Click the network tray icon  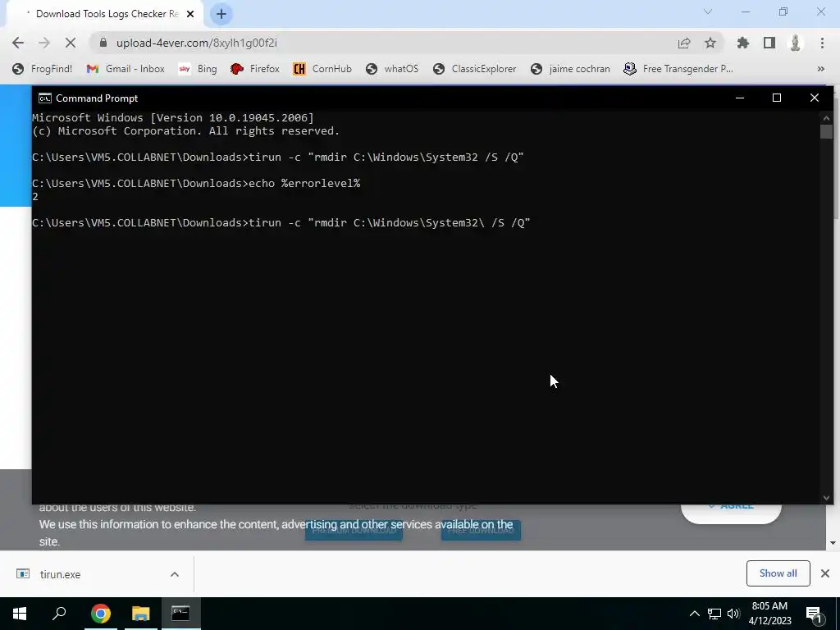[x=714, y=614]
